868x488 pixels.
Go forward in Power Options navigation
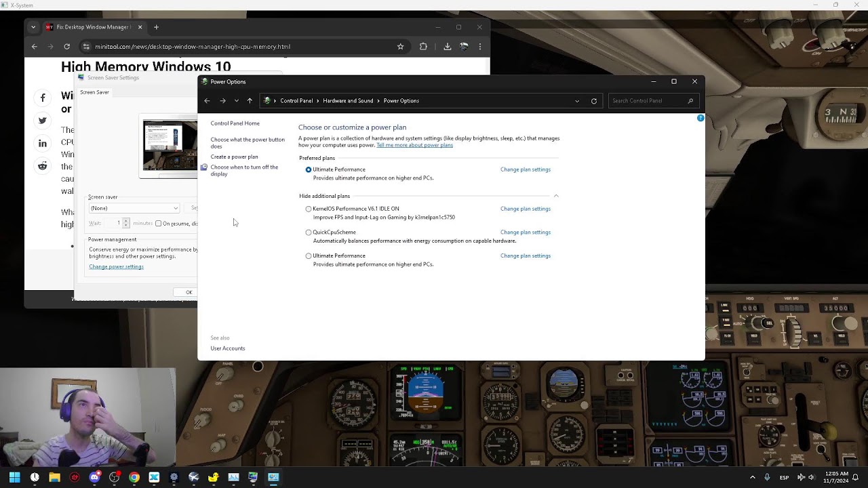(x=222, y=101)
